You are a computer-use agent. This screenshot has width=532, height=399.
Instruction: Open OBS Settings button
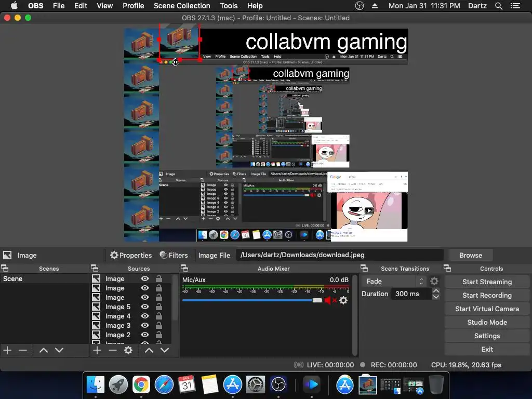487,336
